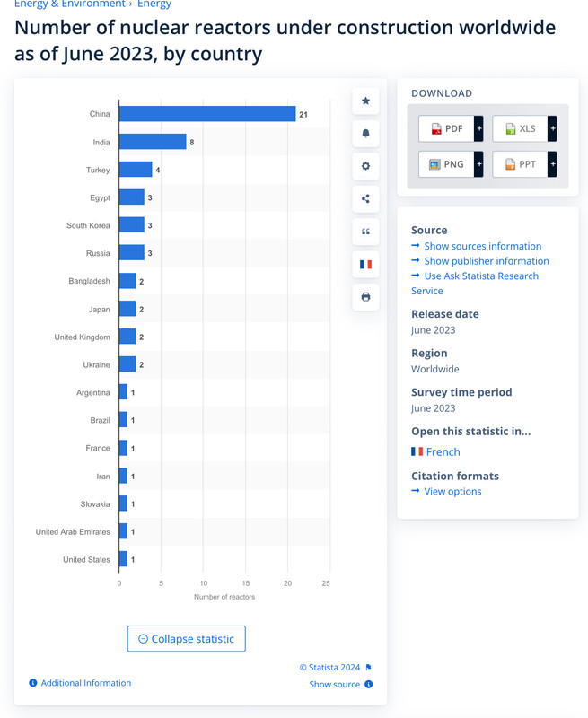Download the statistic as PNG
This screenshot has width=588, height=718.
[446, 164]
